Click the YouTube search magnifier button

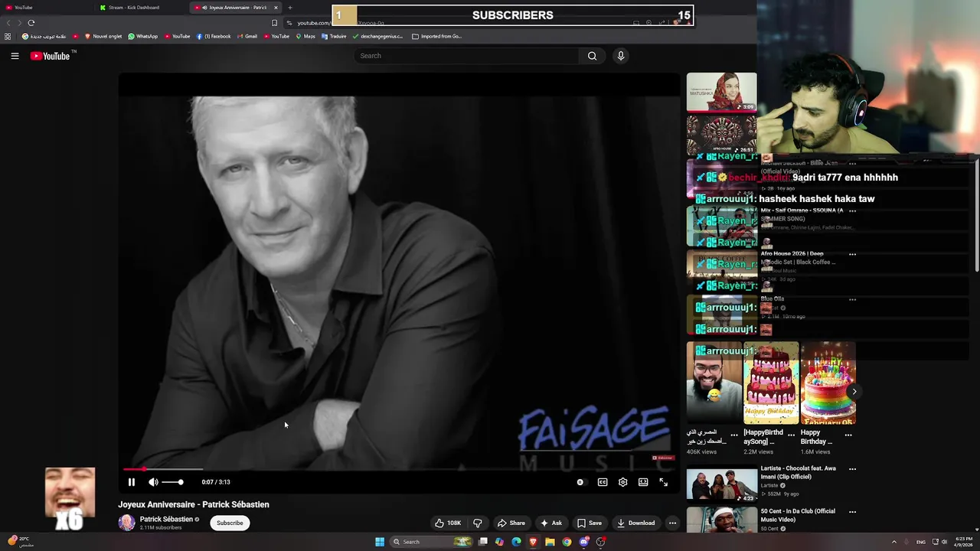(592, 56)
